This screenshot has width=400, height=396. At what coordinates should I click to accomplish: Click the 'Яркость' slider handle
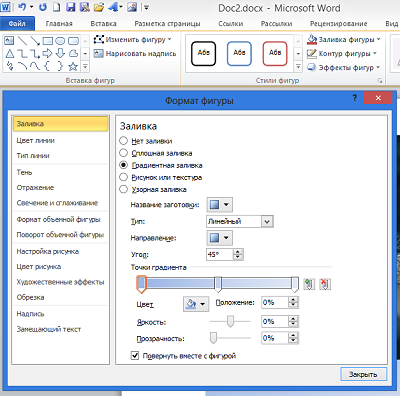(x=230, y=321)
